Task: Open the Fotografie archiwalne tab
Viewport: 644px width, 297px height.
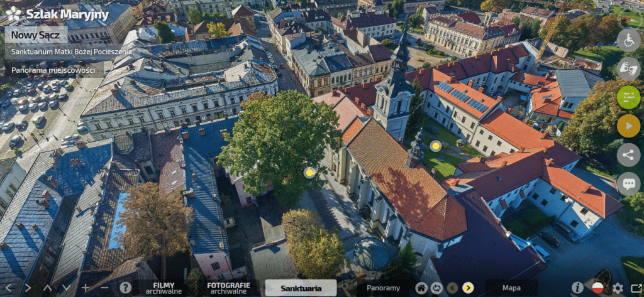Action: (x=228, y=288)
